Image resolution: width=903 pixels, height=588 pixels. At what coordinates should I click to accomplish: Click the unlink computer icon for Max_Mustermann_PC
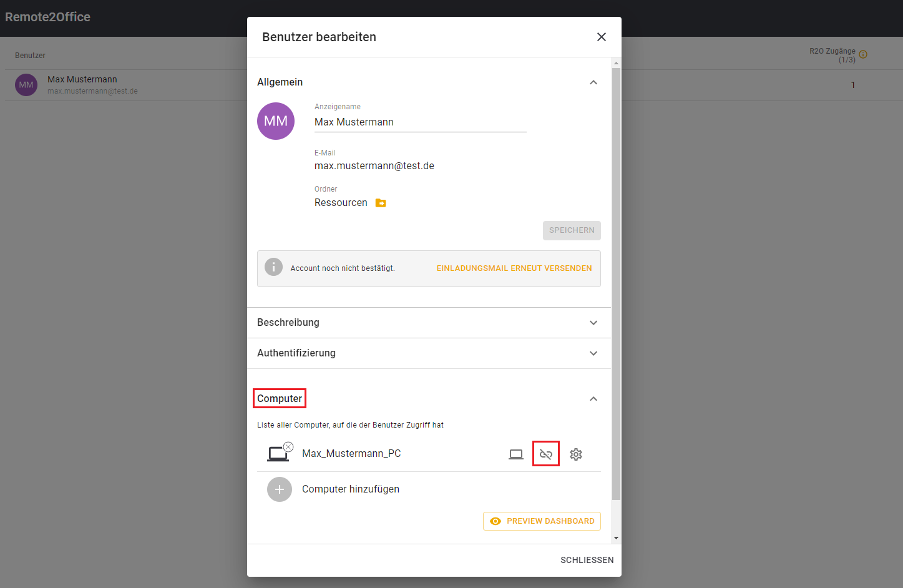pyautogui.click(x=546, y=454)
